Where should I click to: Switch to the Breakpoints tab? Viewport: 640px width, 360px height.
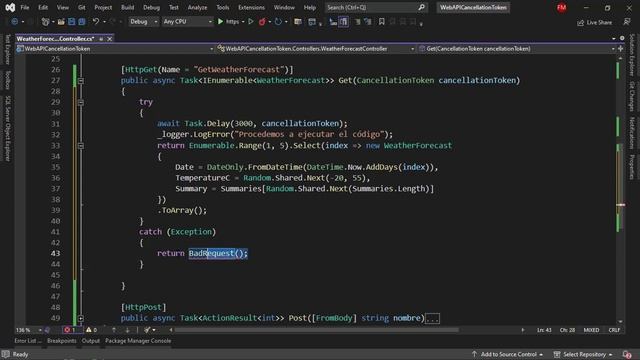tap(62, 341)
